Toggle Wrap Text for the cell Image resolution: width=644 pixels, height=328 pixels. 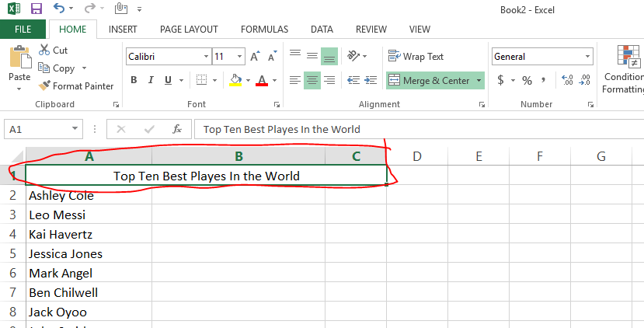point(416,57)
